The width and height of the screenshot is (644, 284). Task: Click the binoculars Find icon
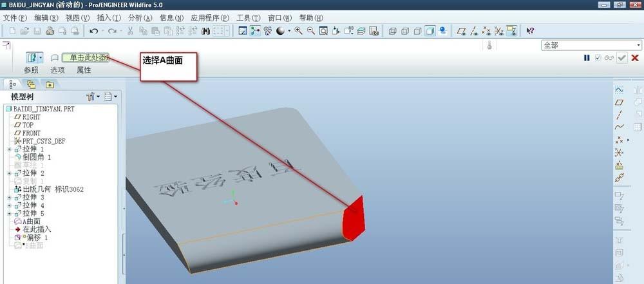coord(206,31)
